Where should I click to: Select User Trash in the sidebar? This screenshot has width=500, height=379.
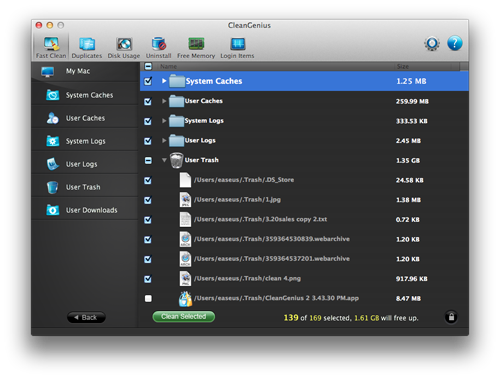(85, 187)
